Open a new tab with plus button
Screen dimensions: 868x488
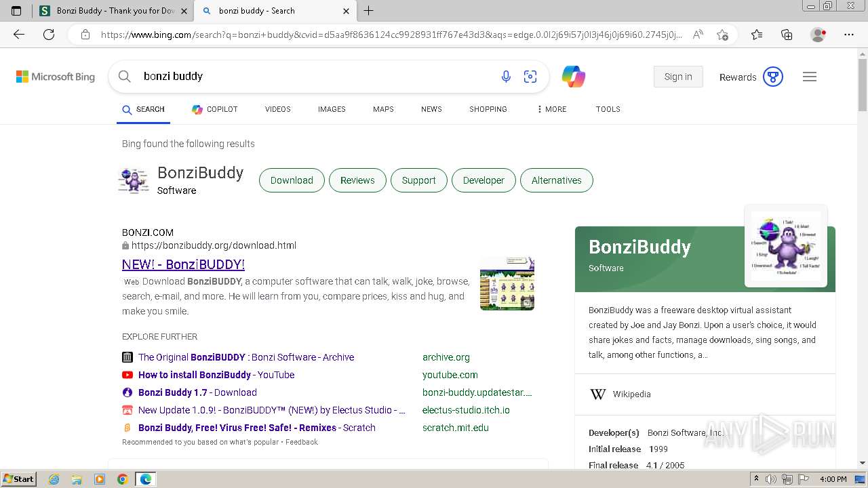pyautogui.click(x=369, y=11)
